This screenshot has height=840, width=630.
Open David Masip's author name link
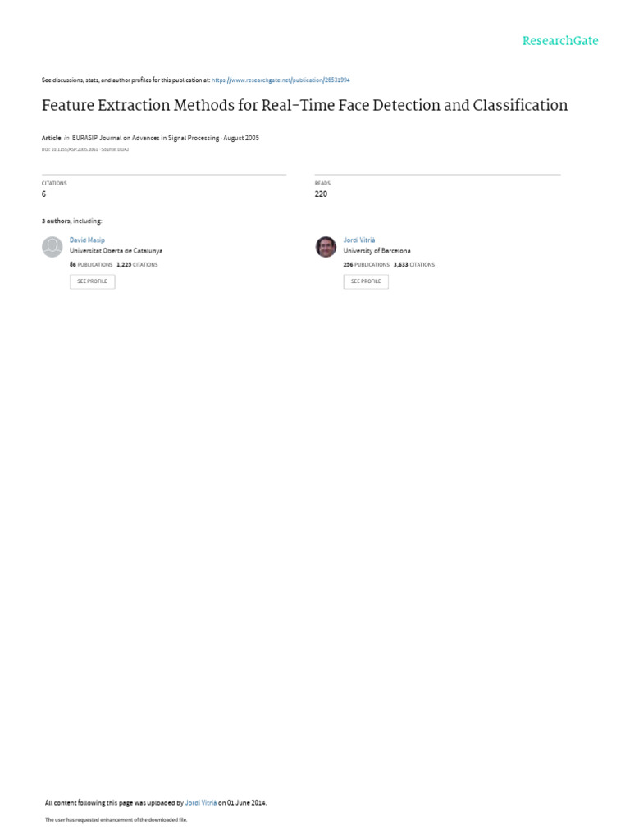[87, 240]
